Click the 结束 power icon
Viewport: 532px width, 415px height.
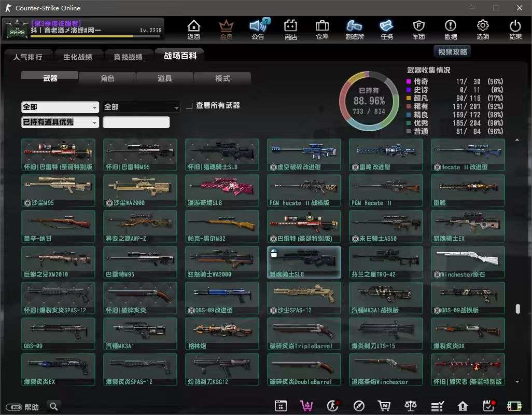point(515,29)
